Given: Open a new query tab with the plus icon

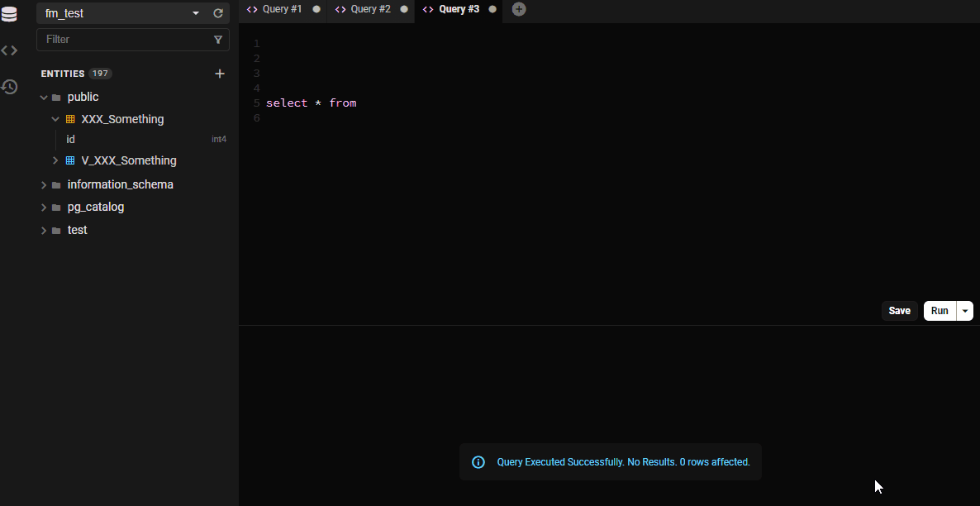Looking at the screenshot, I should [x=519, y=9].
